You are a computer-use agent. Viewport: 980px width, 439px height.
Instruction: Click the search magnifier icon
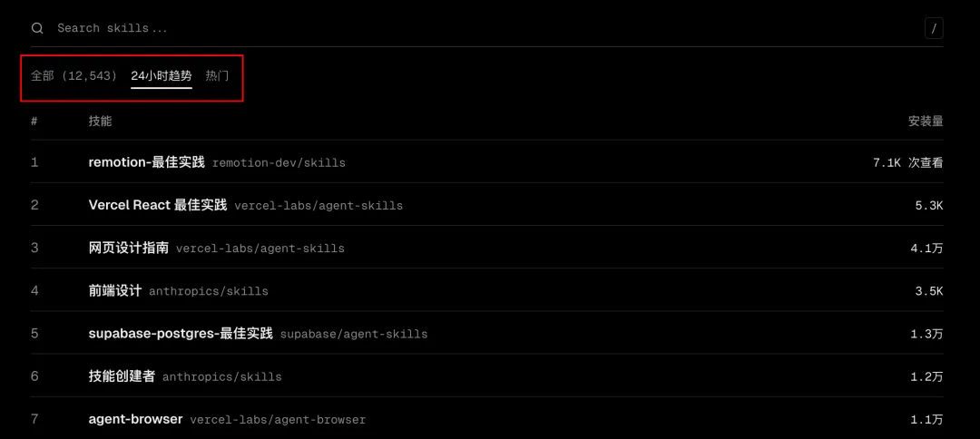pos(37,28)
